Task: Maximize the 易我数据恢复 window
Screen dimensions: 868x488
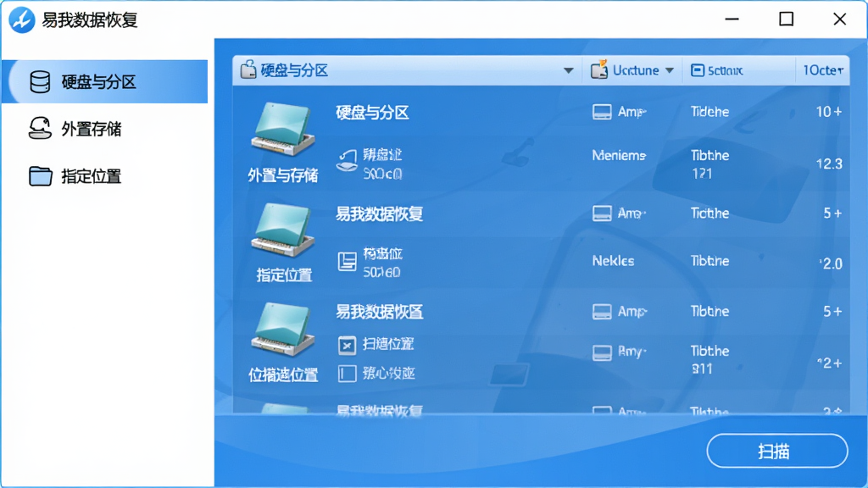Action: tap(786, 19)
